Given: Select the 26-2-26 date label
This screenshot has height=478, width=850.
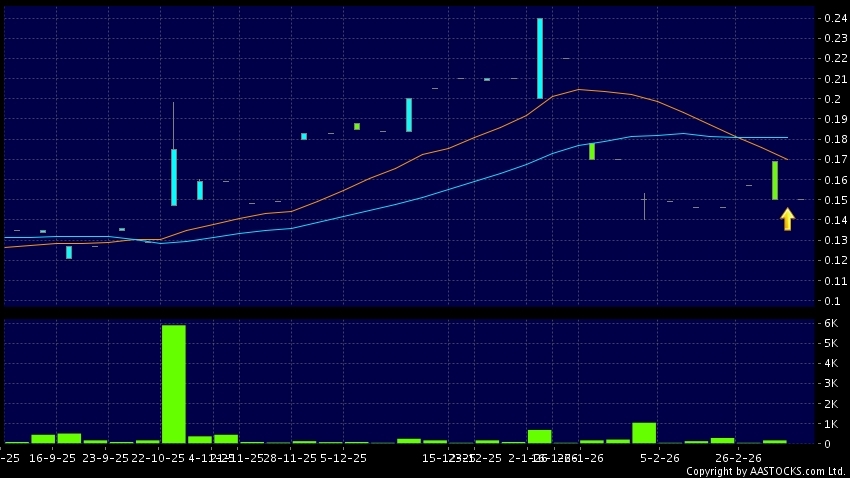Looking at the screenshot, I should [x=737, y=458].
